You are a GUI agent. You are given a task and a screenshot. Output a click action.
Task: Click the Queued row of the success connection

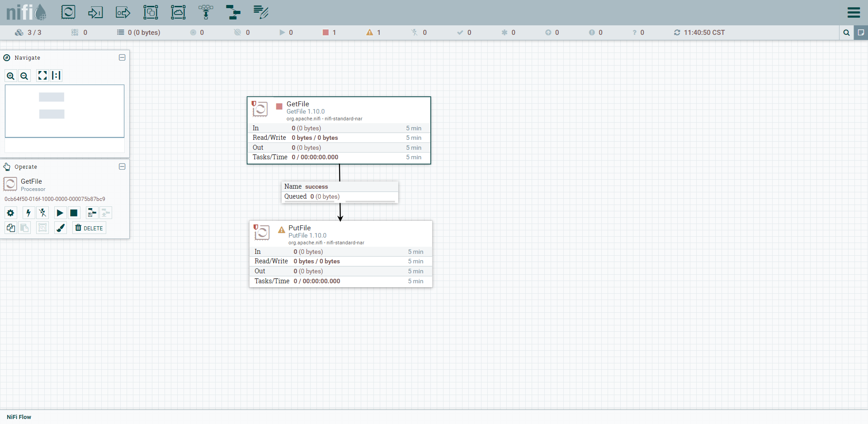tap(340, 197)
